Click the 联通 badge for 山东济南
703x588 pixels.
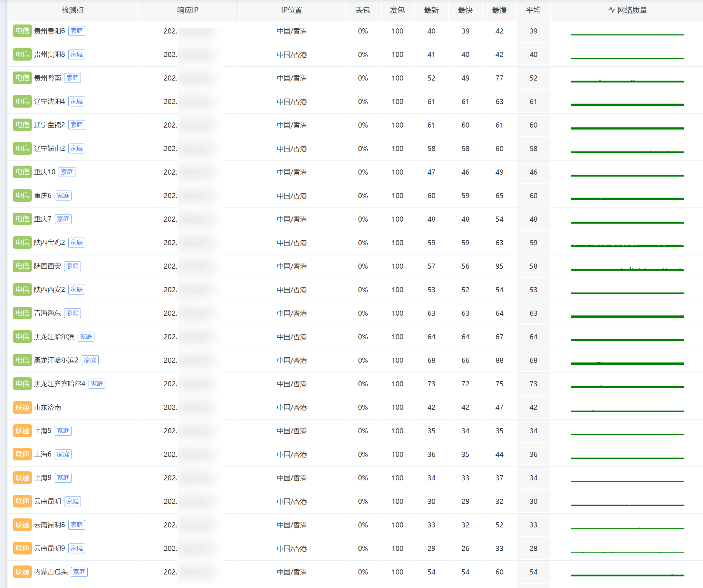pyautogui.click(x=22, y=407)
